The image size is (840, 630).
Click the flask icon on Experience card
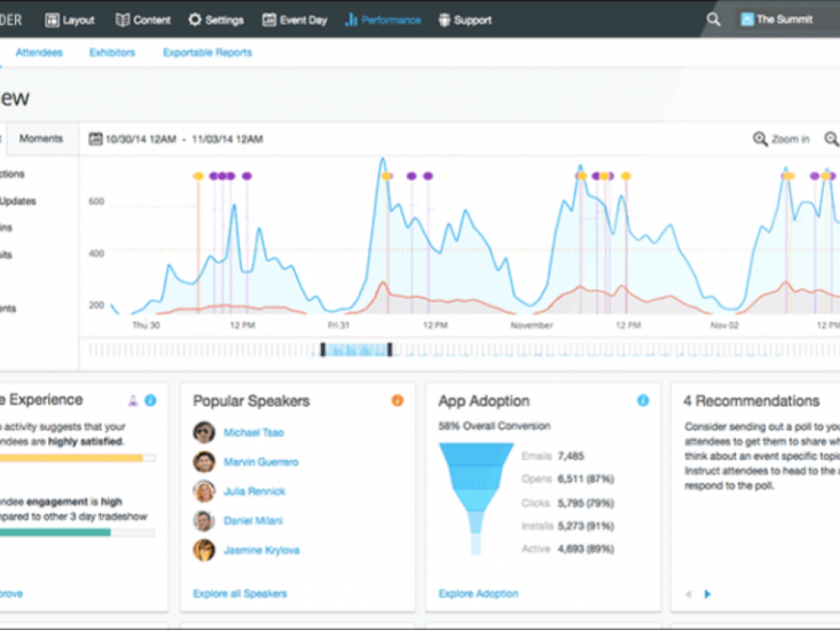click(x=133, y=401)
